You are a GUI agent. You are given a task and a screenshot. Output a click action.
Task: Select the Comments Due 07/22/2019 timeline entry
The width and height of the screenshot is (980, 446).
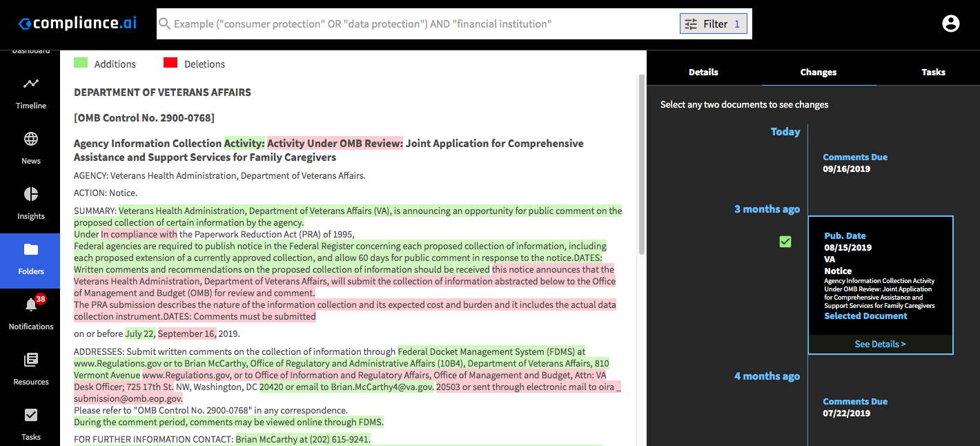(855, 407)
